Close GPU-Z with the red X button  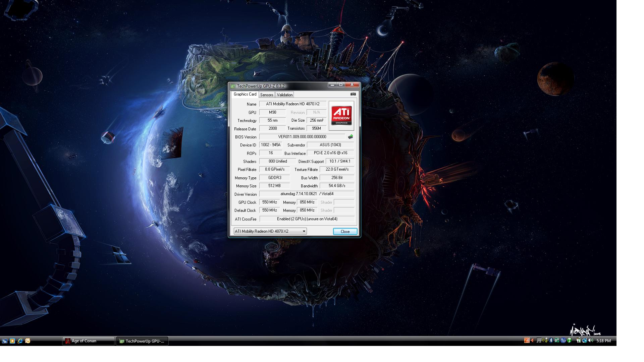pyautogui.click(x=352, y=85)
